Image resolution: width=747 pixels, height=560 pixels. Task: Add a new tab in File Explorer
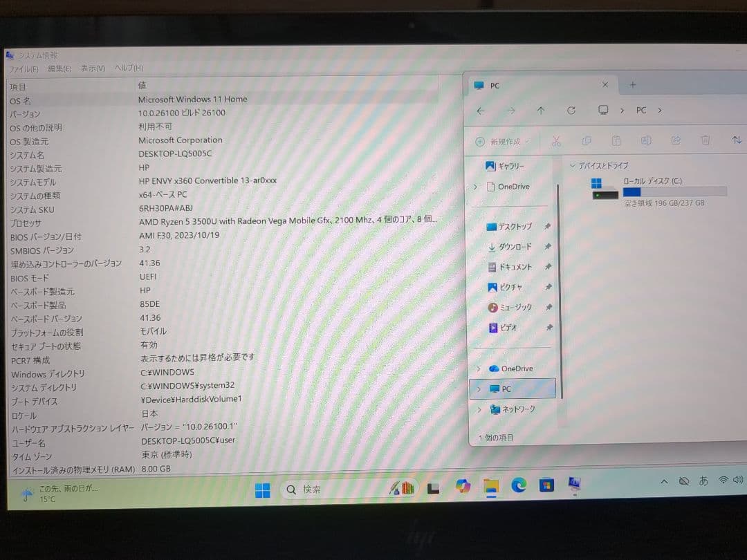tap(633, 85)
